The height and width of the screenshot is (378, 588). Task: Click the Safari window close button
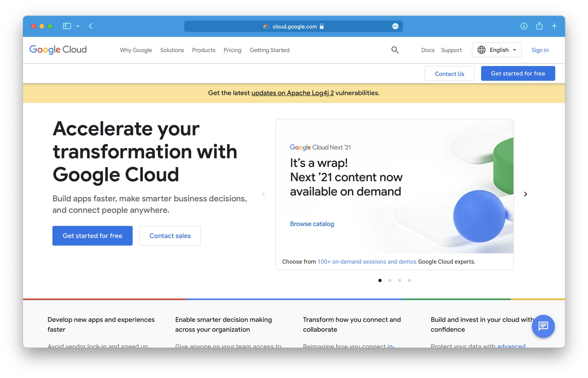coord(34,26)
